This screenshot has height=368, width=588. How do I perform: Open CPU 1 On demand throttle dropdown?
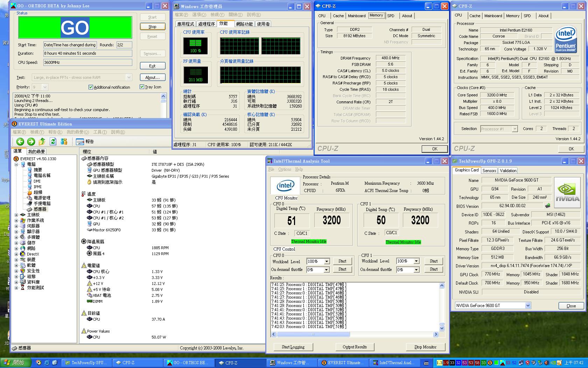click(416, 270)
